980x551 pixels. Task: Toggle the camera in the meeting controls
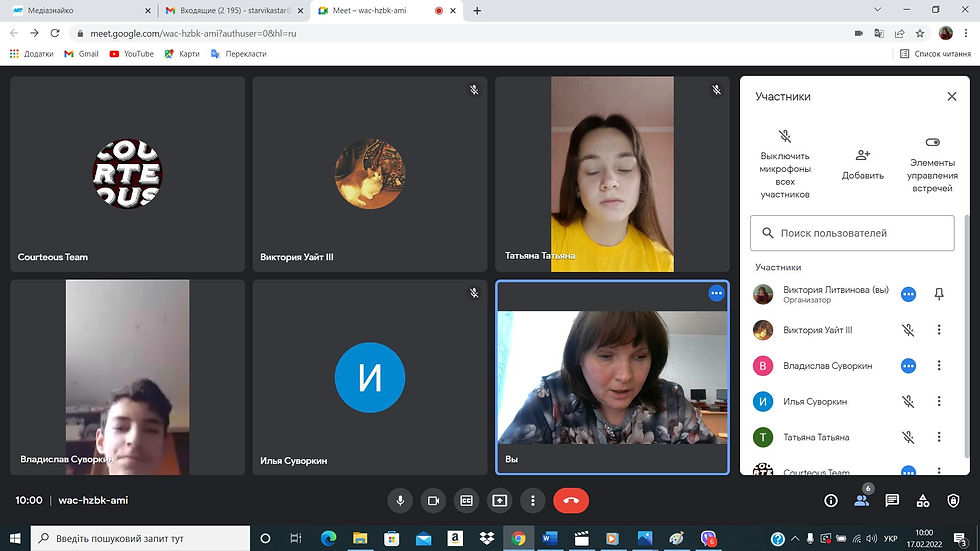coord(433,500)
